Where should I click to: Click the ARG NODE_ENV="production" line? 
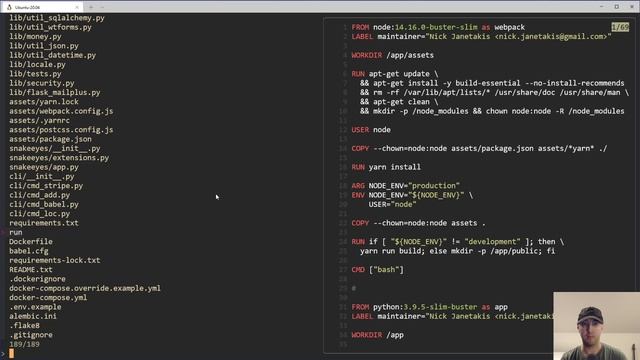click(x=405, y=186)
